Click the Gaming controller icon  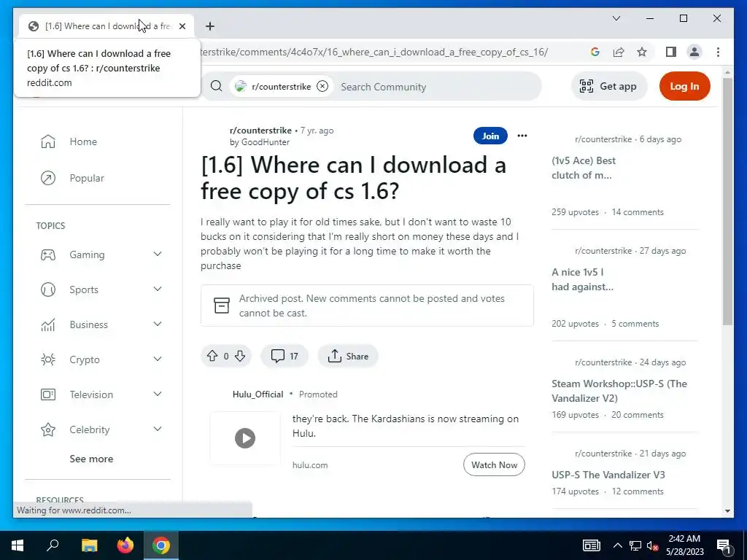pyautogui.click(x=48, y=254)
